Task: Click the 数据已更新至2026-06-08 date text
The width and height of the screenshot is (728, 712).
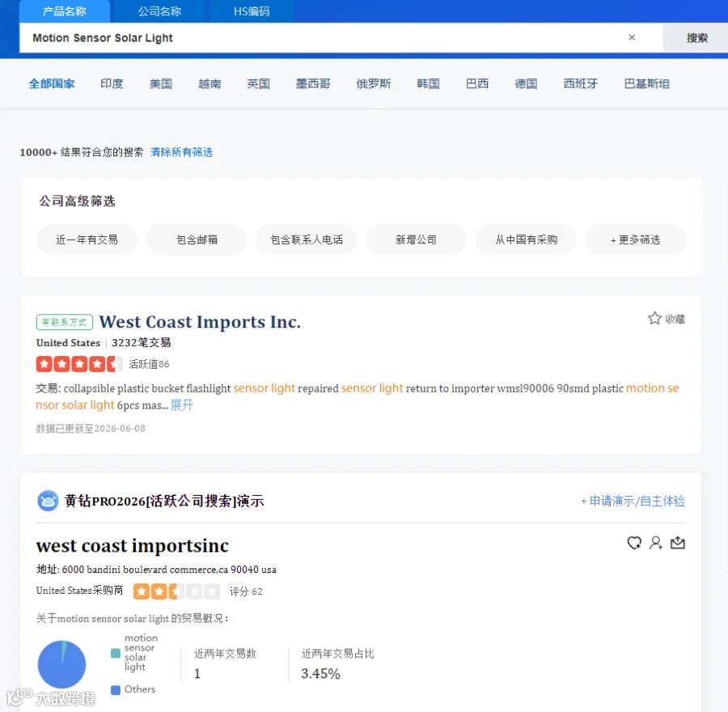Action: coord(91,428)
